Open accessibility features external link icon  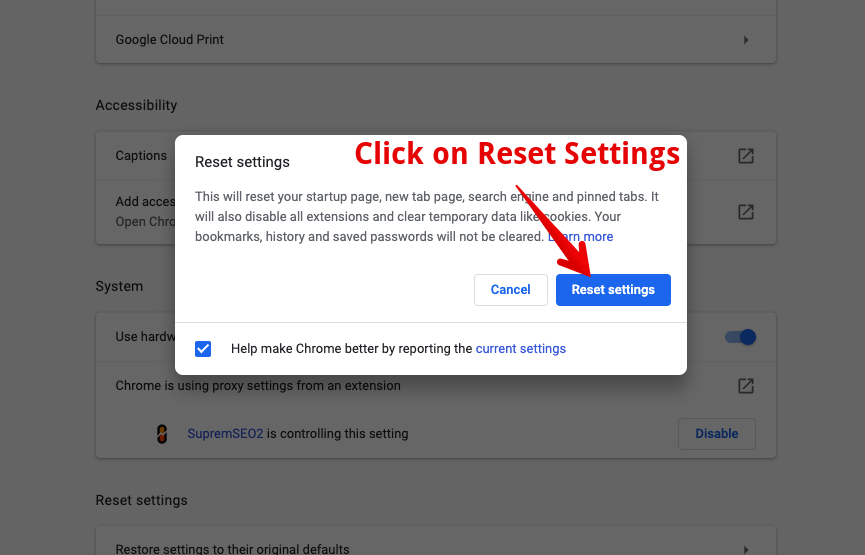point(746,212)
